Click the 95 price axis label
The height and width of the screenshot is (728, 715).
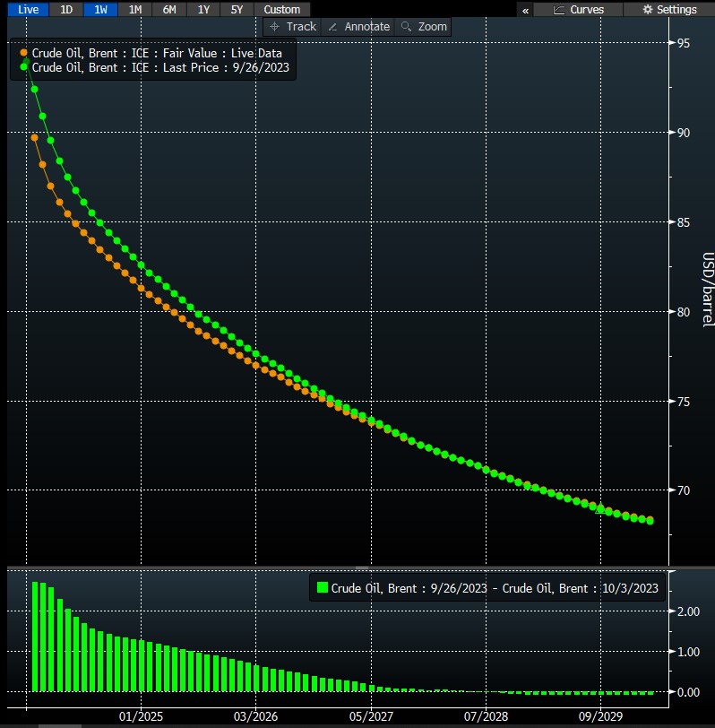coord(684,43)
